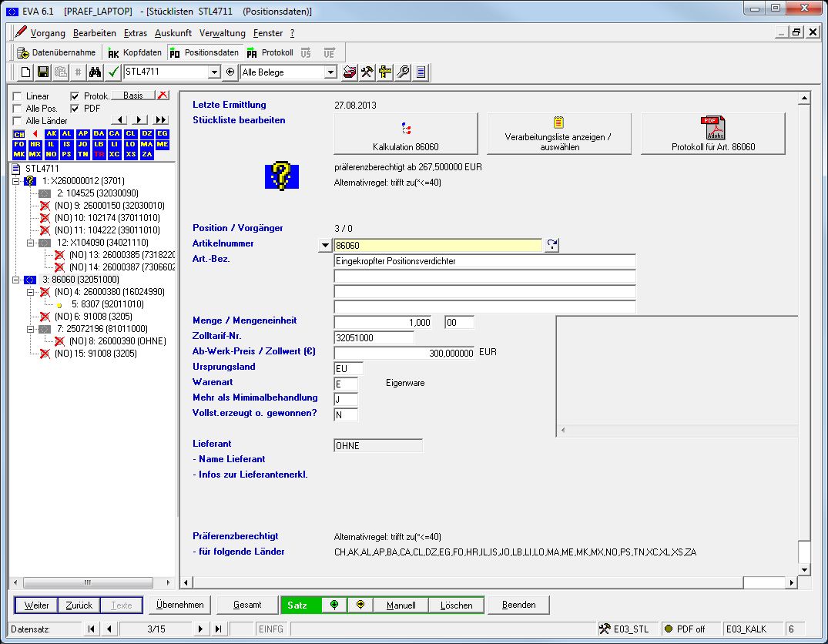Open the Alle Belege dropdown
This screenshot has width=828, height=644.
(x=330, y=72)
